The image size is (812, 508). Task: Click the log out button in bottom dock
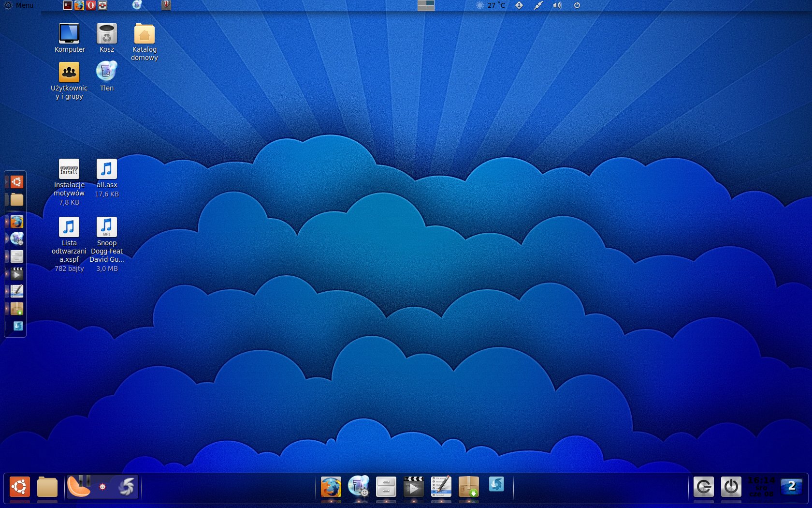pyautogui.click(x=704, y=487)
